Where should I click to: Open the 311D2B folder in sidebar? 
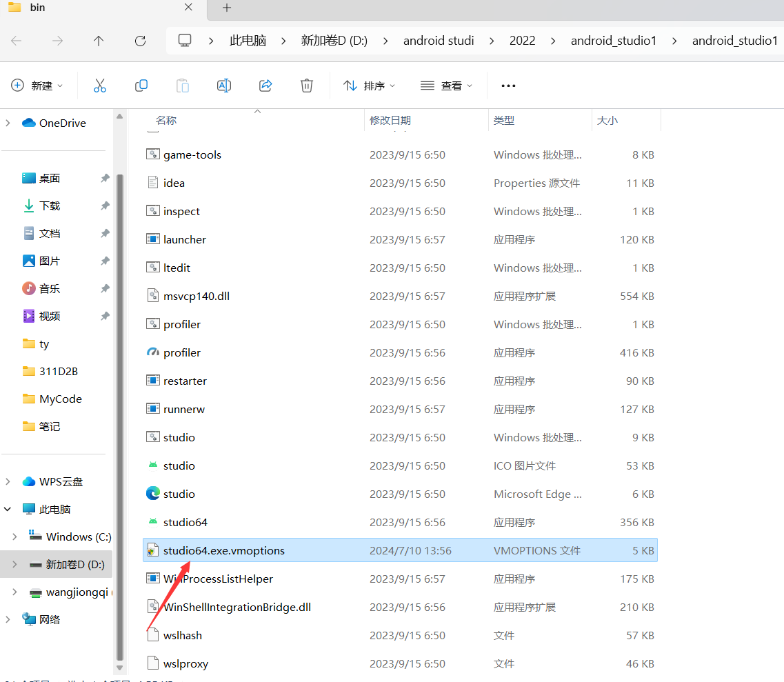click(50, 371)
